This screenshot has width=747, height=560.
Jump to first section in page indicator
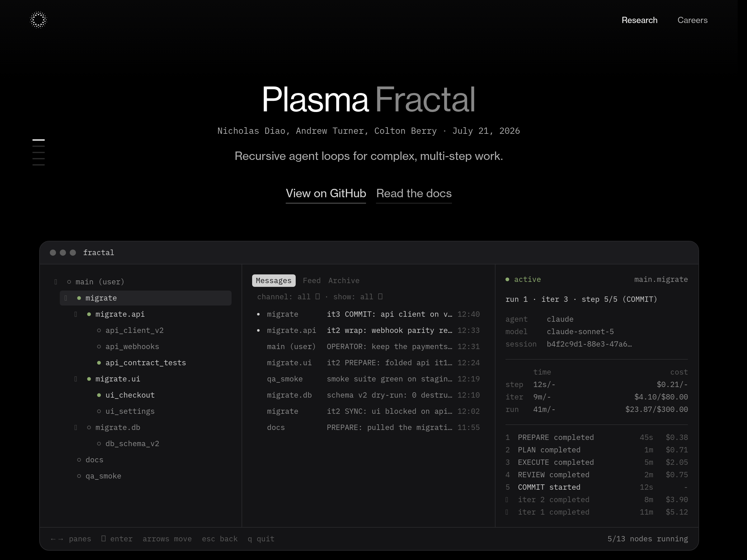coord(39,140)
